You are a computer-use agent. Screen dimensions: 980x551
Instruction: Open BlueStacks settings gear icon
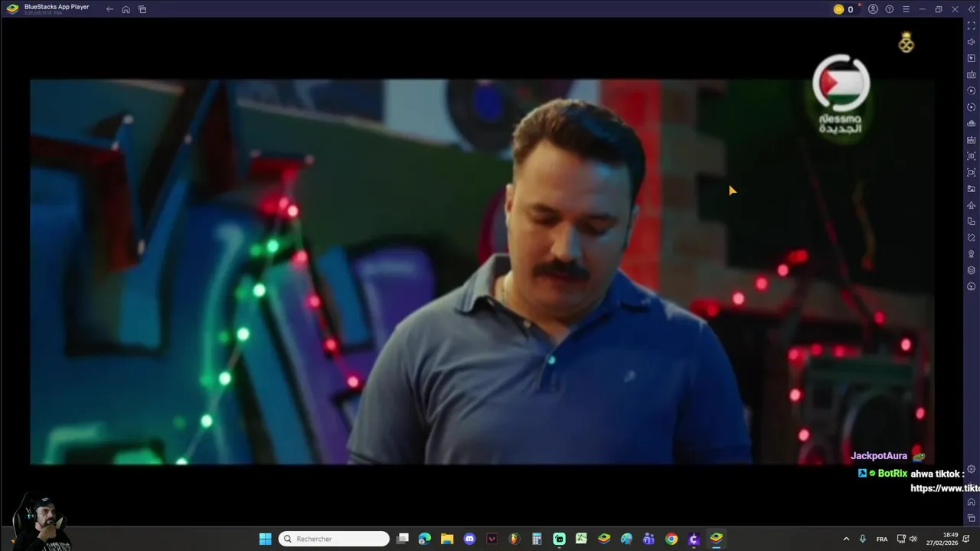[972, 469]
